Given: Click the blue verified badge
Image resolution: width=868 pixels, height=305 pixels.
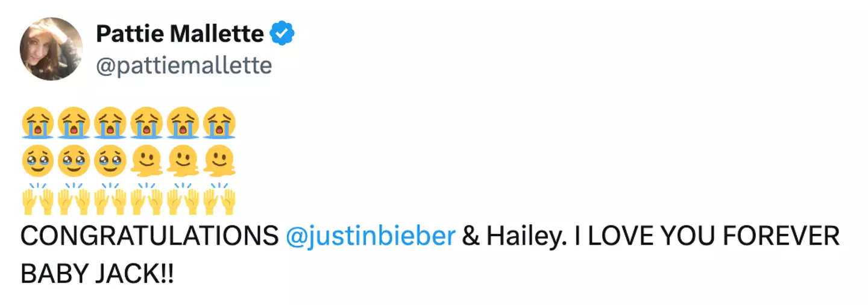Looking at the screenshot, I should 281,34.
